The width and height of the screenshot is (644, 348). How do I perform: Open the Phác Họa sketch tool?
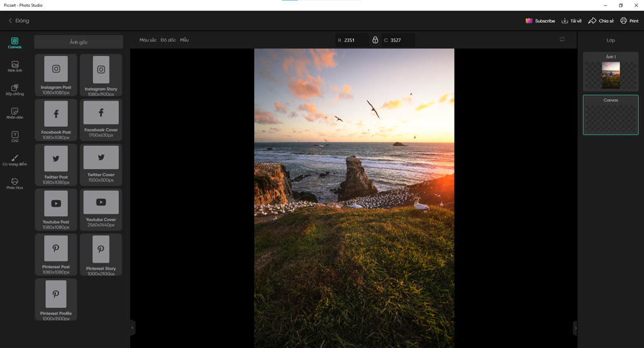pyautogui.click(x=15, y=183)
